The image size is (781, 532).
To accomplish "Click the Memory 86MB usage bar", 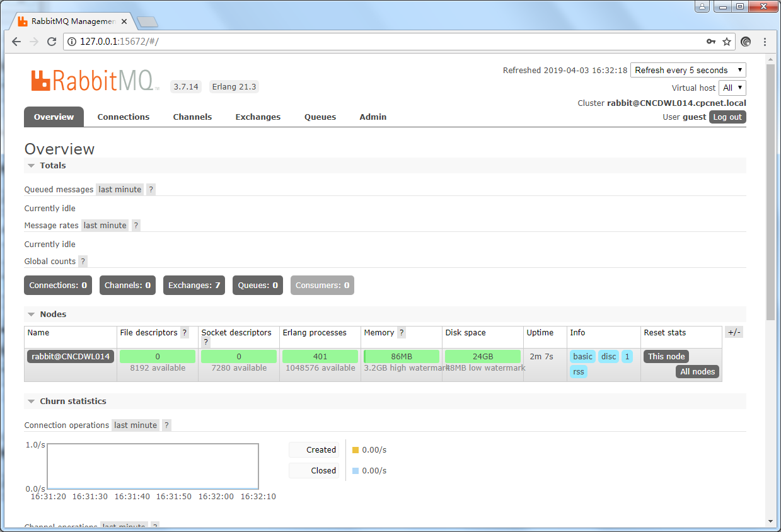I will (x=402, y=356).
